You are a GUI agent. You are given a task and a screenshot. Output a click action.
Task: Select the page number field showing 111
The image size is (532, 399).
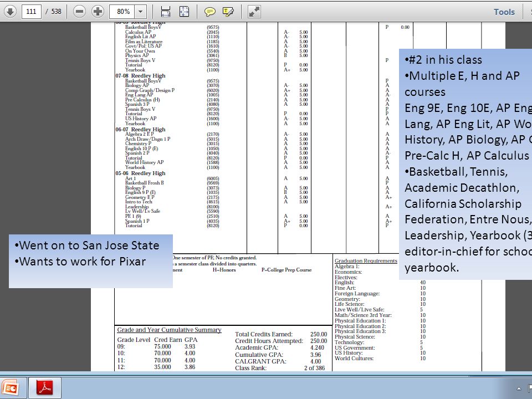31,12
